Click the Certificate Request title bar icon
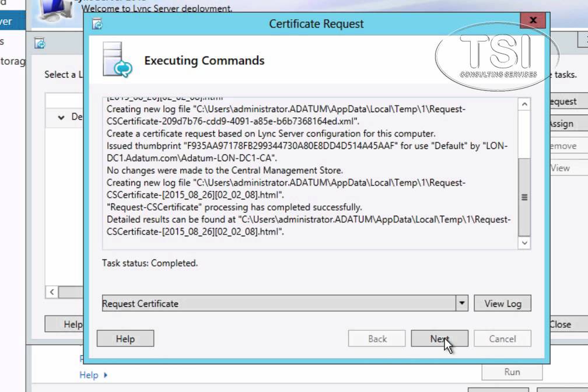Image resolution: width=588 pixels, height=392 pixels. click(x=97, y=24)
